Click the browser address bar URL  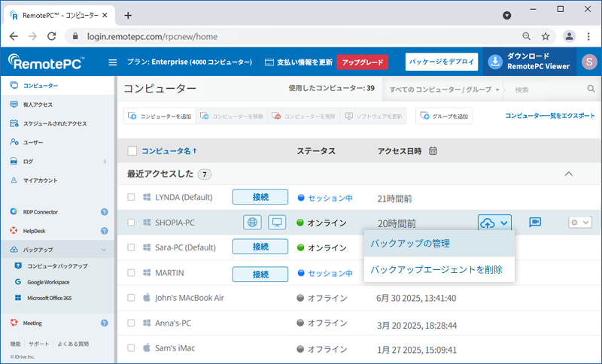pos(153,36)
